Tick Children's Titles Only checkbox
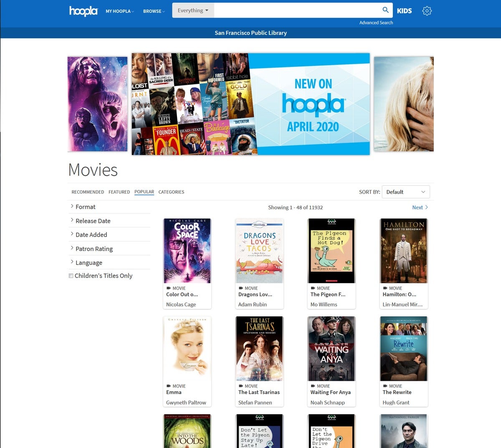The image size is (501, 448). [71, 276]
